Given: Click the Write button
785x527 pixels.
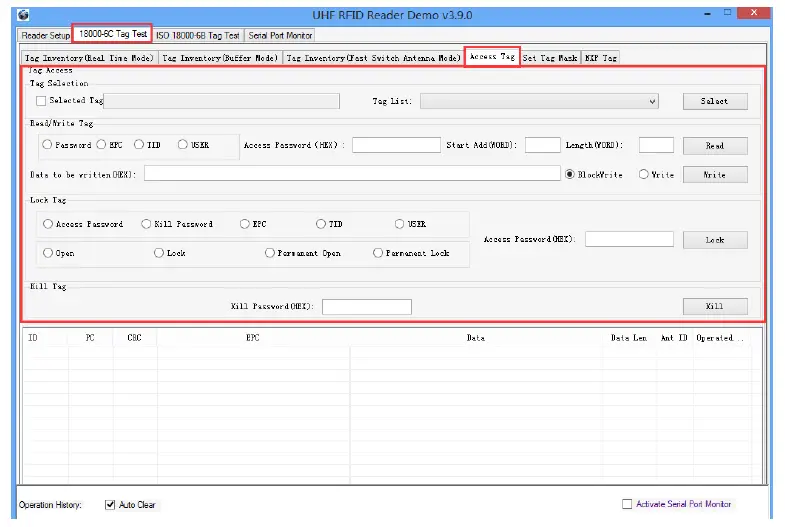Looking at the screenshot, I should [x=715, y=175].
